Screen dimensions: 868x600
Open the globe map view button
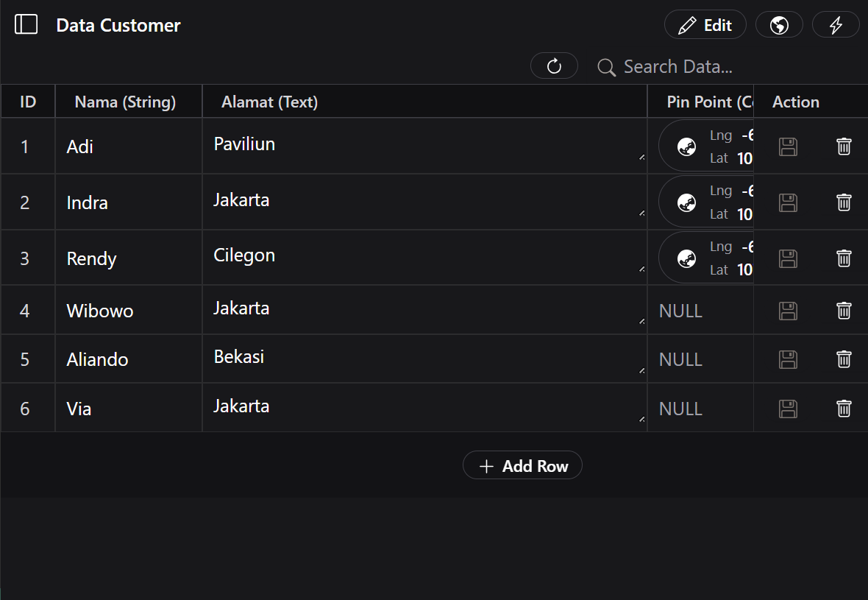(779, 25)
